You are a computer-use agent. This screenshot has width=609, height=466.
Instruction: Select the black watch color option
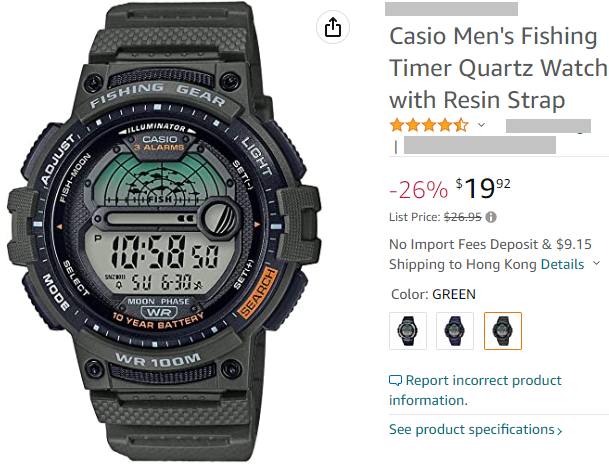[x=408, y=331]
